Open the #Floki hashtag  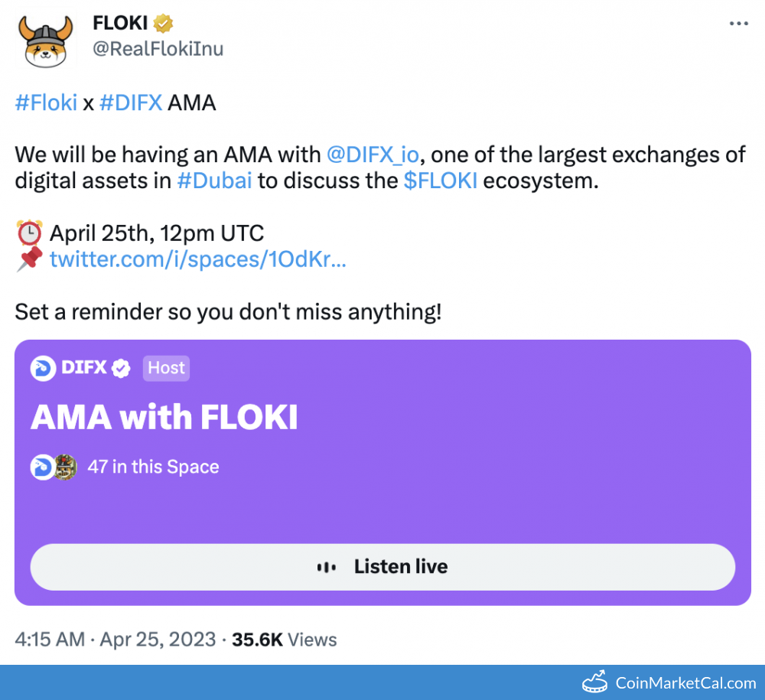(46, 103)
